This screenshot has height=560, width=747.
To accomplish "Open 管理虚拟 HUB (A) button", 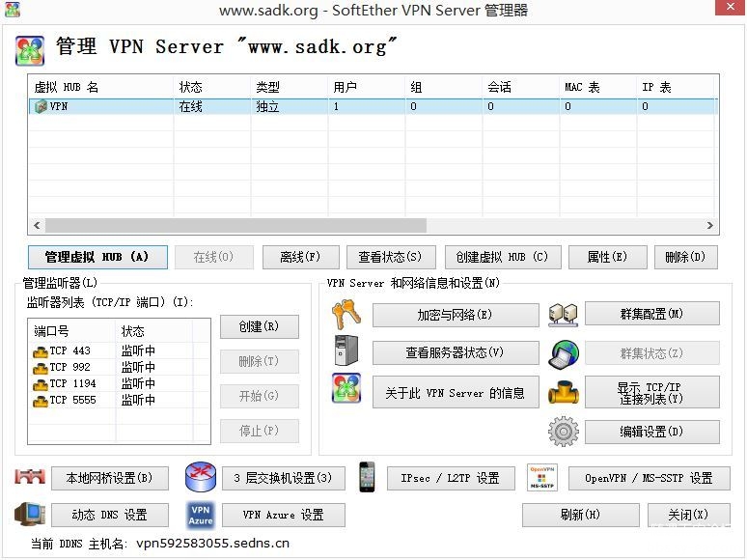I will [97, 258].
